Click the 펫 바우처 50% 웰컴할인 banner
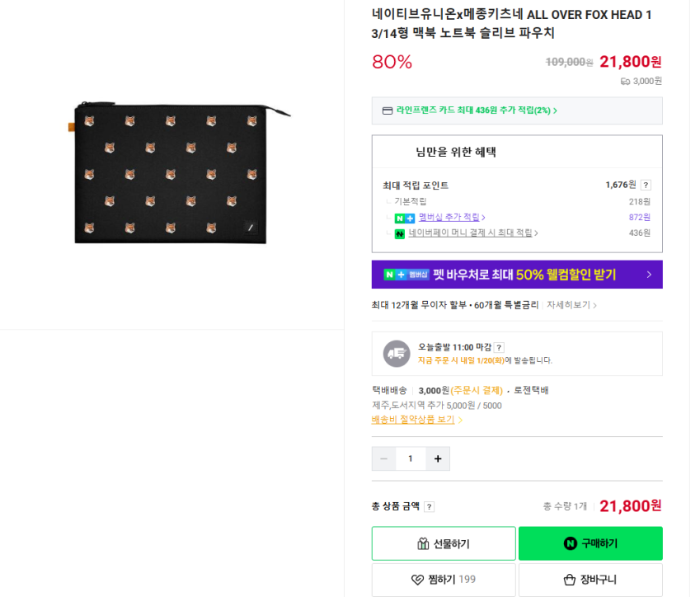The image size is (700, 597). [x=517, y=275]
